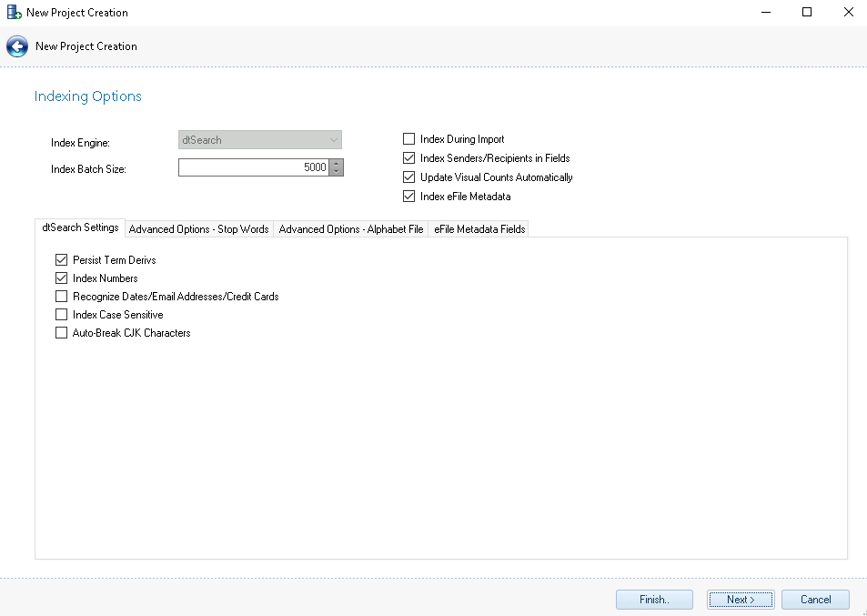This screenshot has width=867, height=616.
Task: Click the blue back arrow icon
Action: coord(17,46)
